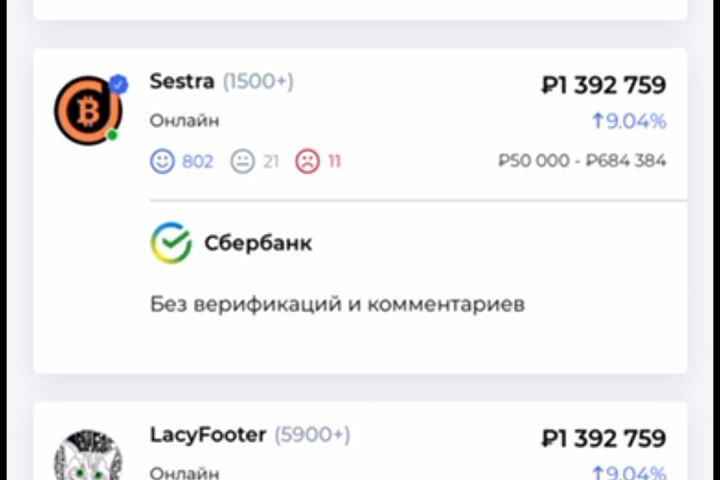The image size is (720, 480).
Task: Click Sestra's ↑9.04% rate indicator
Action: pyautogui.click(x=628, y=122)
